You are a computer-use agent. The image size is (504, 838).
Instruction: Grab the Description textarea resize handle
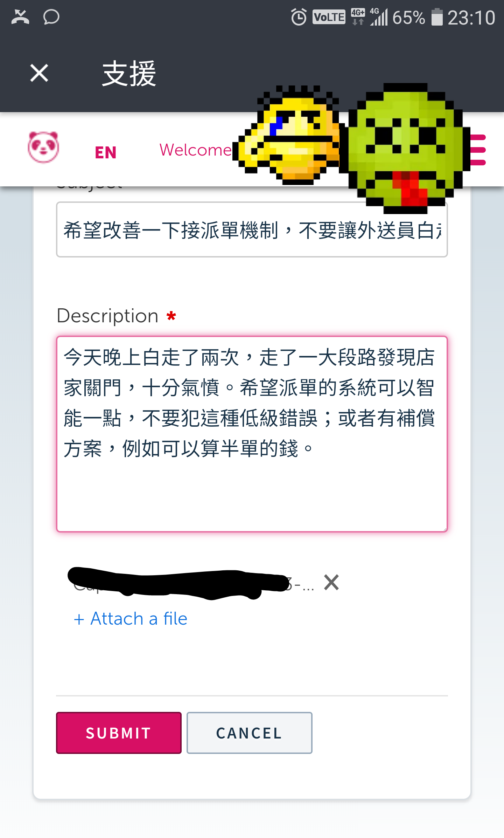[444, 529]
